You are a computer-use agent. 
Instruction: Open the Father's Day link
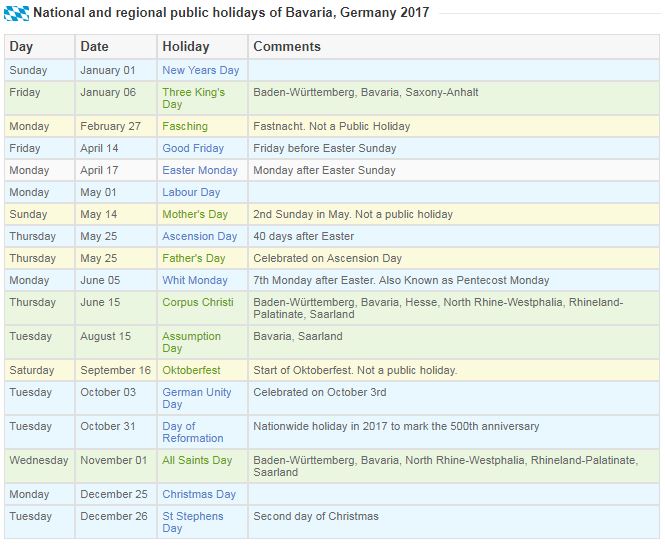(x=194, y=259)
